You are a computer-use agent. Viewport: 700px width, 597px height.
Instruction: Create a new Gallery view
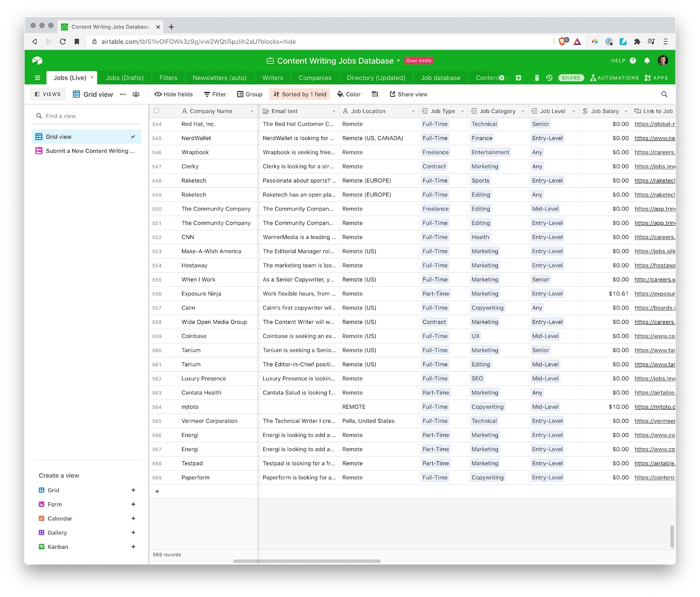[87, 533]
